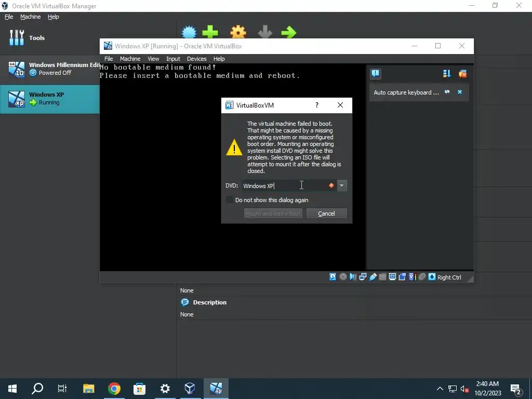The height and width of the screenshot is (399, 532).
Task: Open the Devices menu
Action: point(196,59)
